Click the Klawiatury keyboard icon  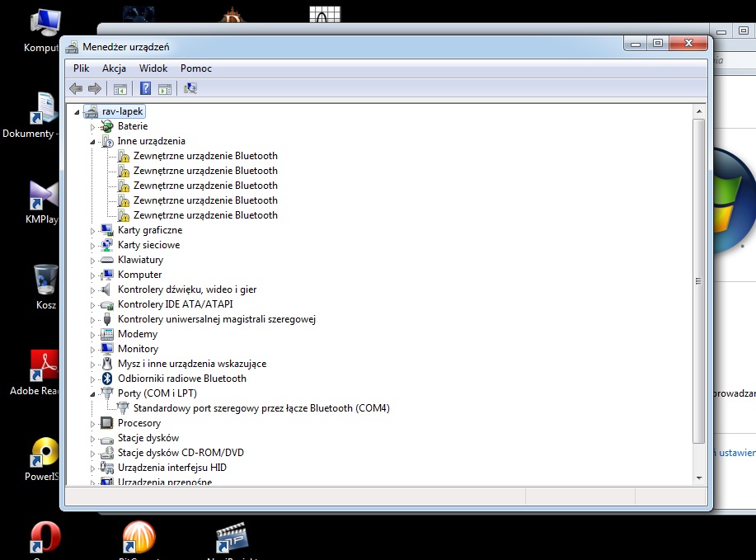[x=107, y=260]
